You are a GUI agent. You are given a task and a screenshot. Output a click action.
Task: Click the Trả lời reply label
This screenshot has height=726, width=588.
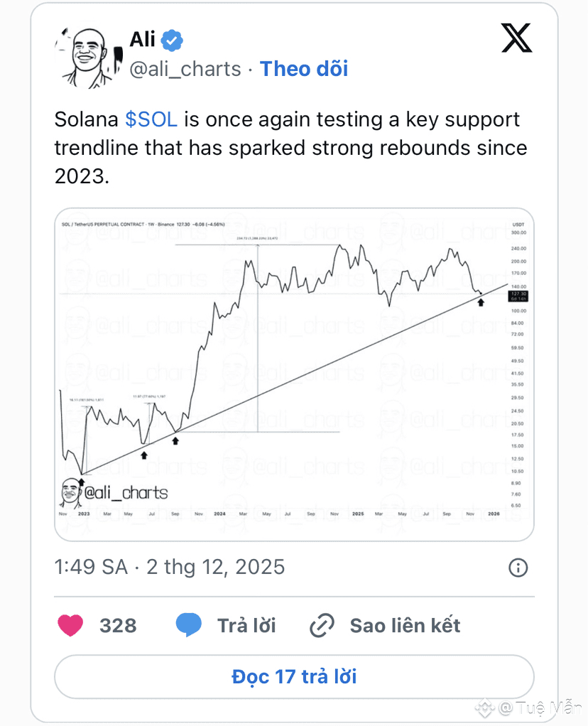pyautogui.click(x=246, y=626)
